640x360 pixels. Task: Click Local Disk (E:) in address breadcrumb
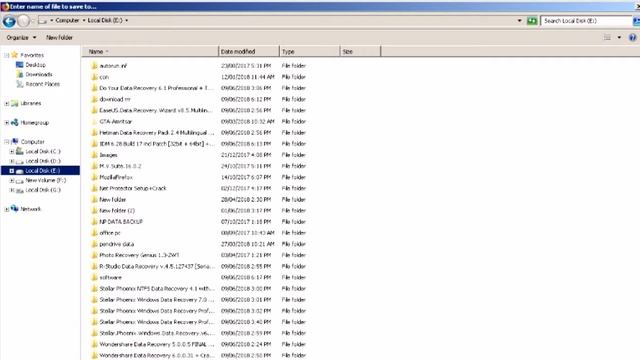coord(105,20)
